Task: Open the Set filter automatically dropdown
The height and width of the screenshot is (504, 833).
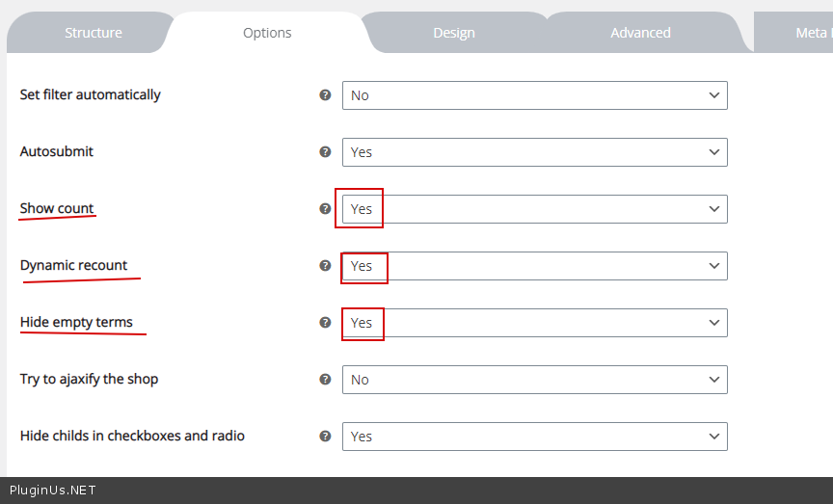Action: point(534,95)
